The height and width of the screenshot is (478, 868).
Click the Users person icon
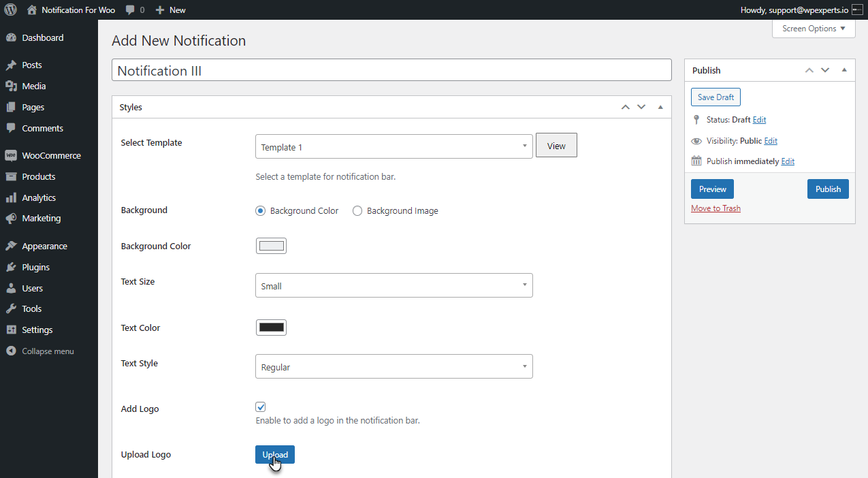click(x=11, y=289)
